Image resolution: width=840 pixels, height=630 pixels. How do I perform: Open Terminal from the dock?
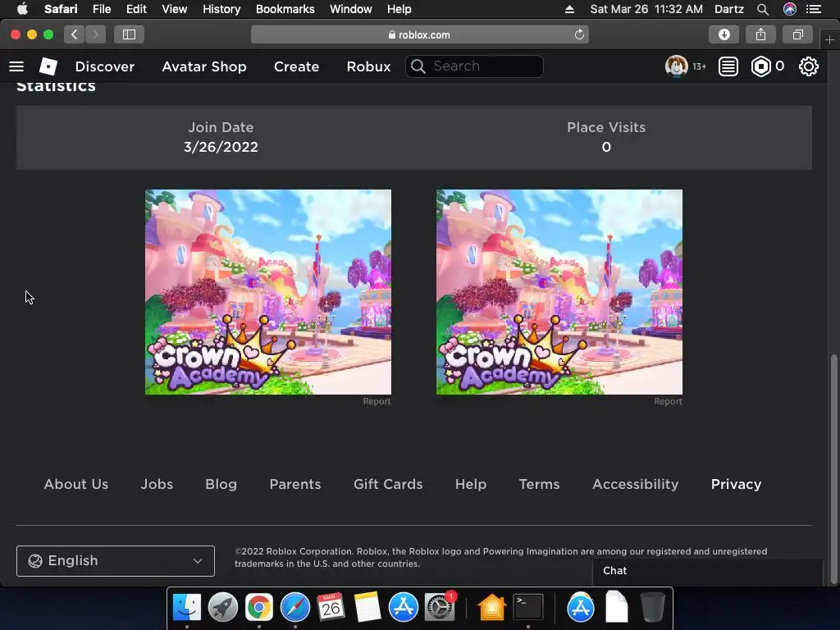coord(528,607)
